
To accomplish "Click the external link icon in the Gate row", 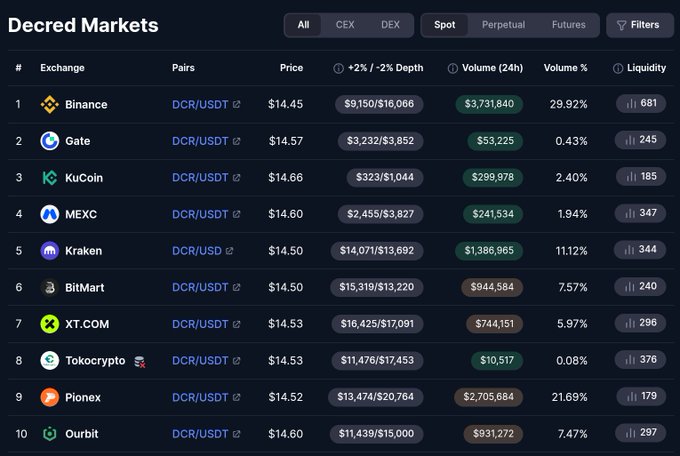I will 236,141.
